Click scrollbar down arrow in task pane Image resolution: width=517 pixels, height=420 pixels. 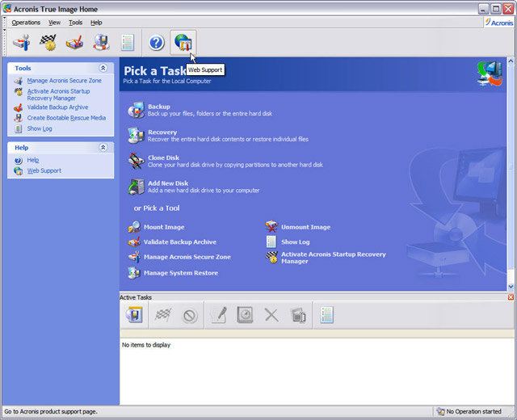[x=511, y=287]
